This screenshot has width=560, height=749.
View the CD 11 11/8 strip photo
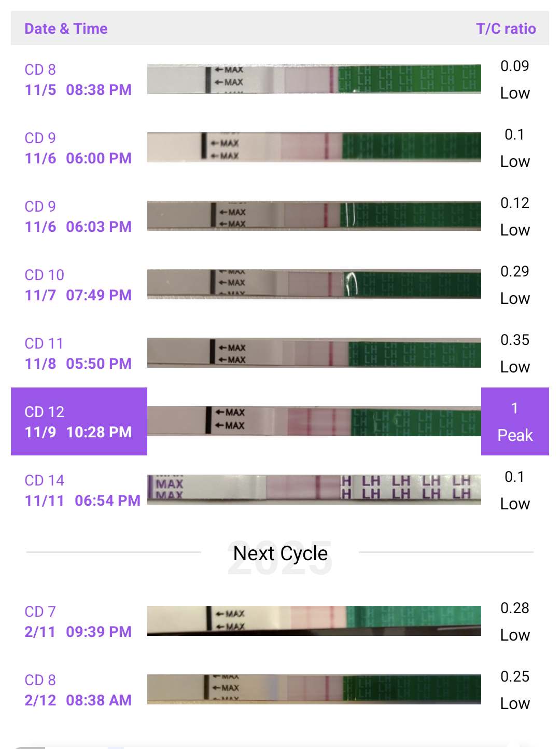(314, 353)
